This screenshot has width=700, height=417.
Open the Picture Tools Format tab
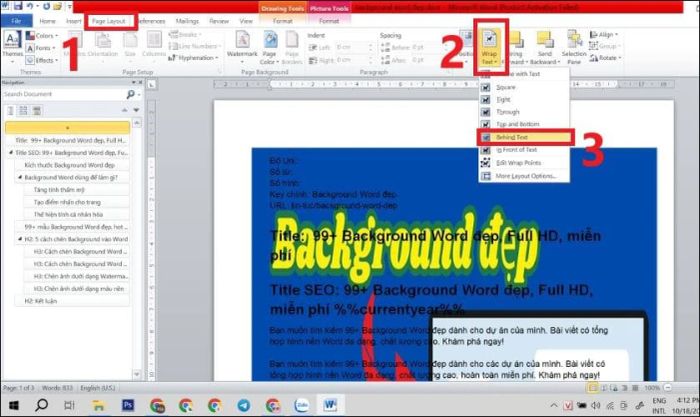(329, 21)
